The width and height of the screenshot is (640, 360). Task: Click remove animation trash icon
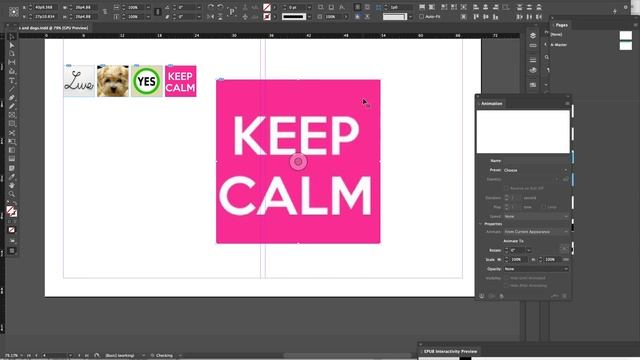[564, 296]
